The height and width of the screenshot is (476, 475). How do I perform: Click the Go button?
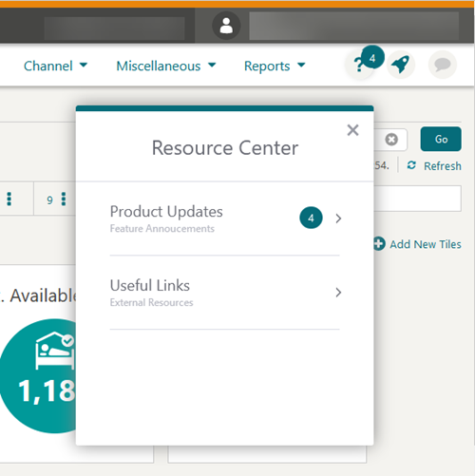[x=441, y=139]
